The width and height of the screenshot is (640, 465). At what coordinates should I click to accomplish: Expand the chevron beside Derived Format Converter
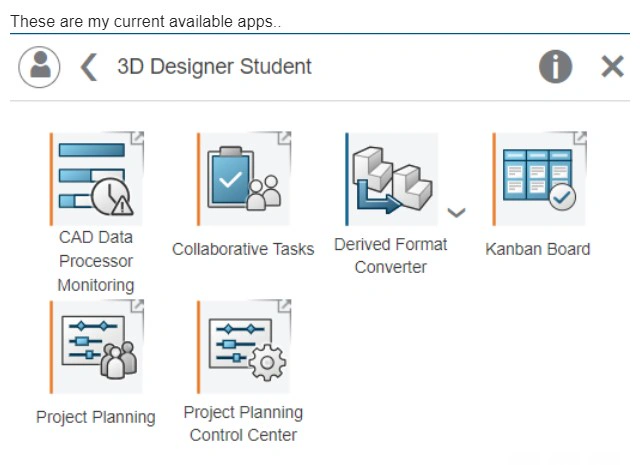point(457,212)
